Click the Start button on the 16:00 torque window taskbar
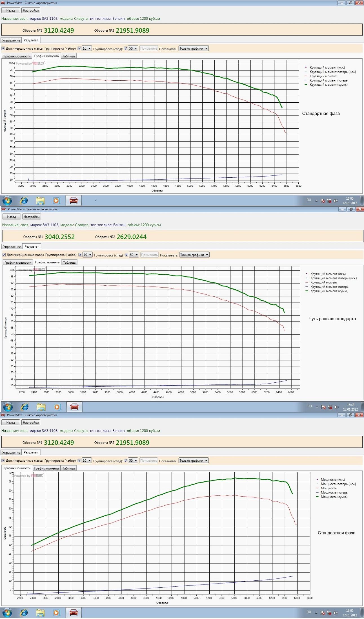 coord(7,201)
